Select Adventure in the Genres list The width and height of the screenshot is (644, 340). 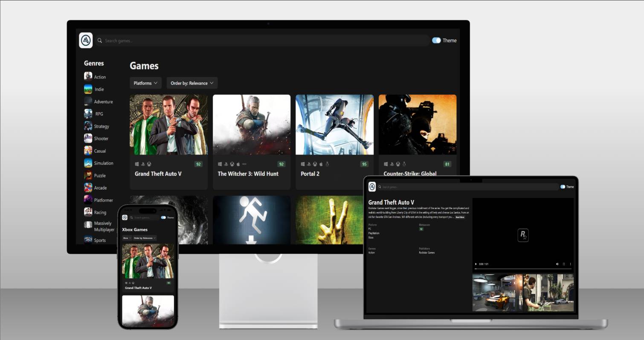pos(103,102)
